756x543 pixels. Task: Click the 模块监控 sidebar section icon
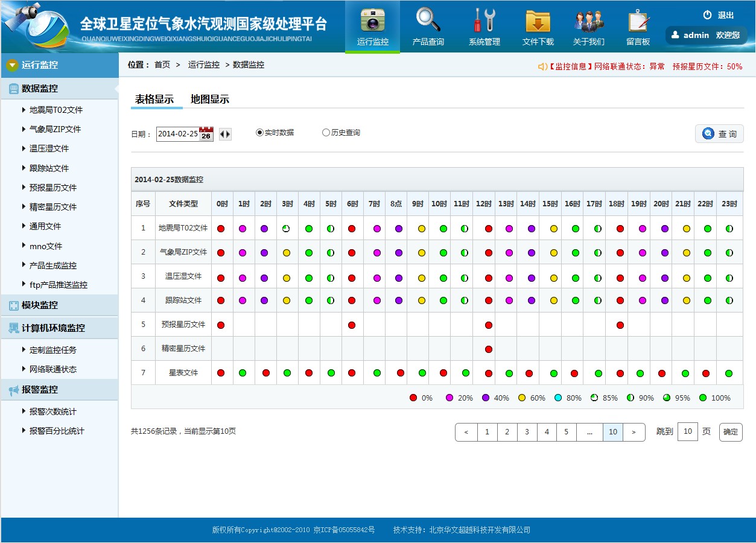point(14,306)
